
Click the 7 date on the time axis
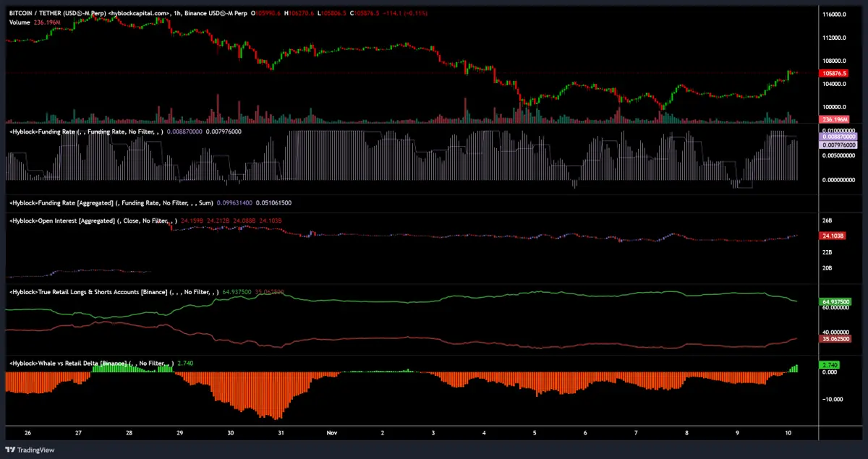click(x=635, y=433)
